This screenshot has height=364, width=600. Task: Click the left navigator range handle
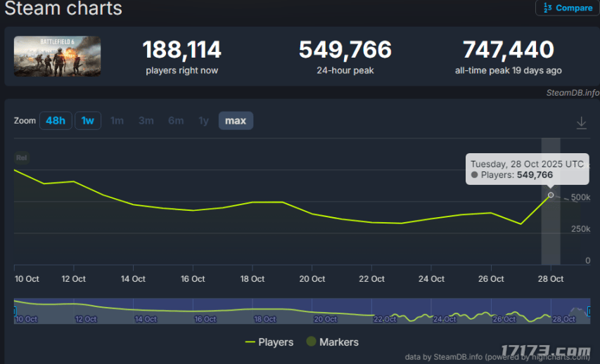pos(15,311)
